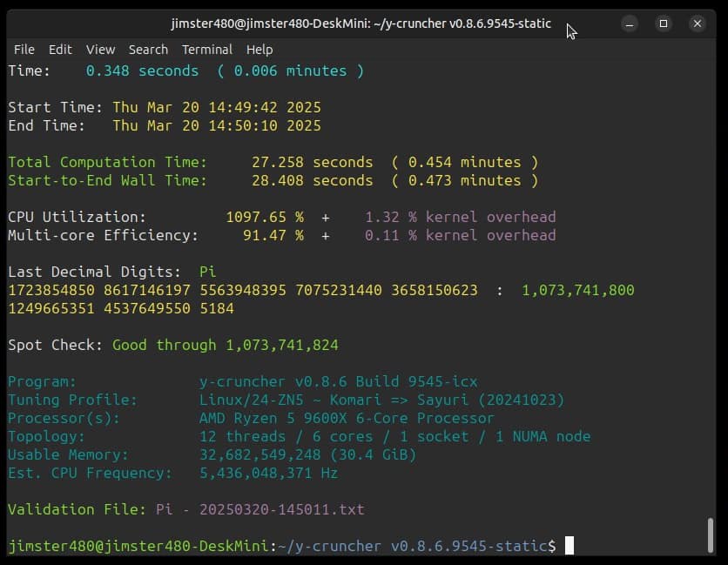
Task: Maximize the terminal window
Action: point(664,24)
